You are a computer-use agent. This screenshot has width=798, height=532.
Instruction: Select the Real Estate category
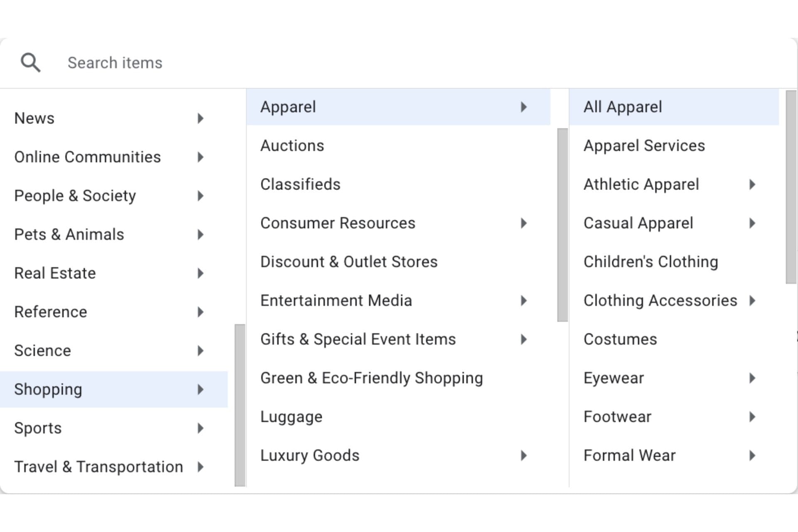(55, 273)
